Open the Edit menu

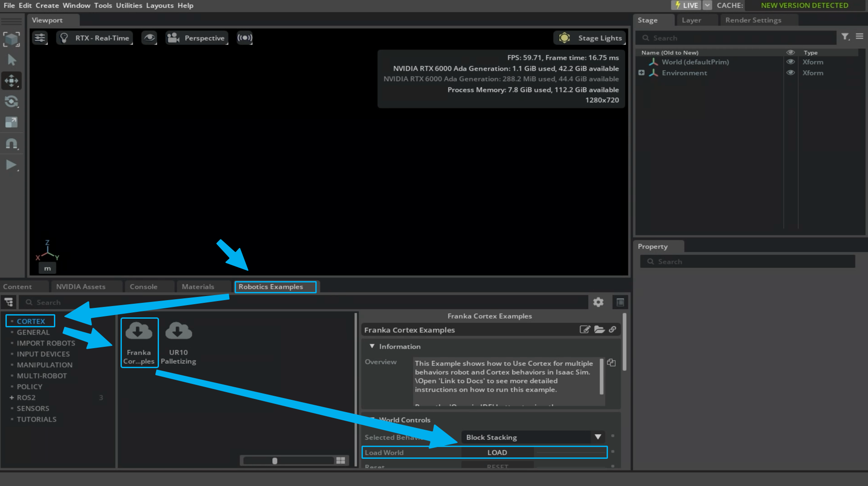coord(25,5)
